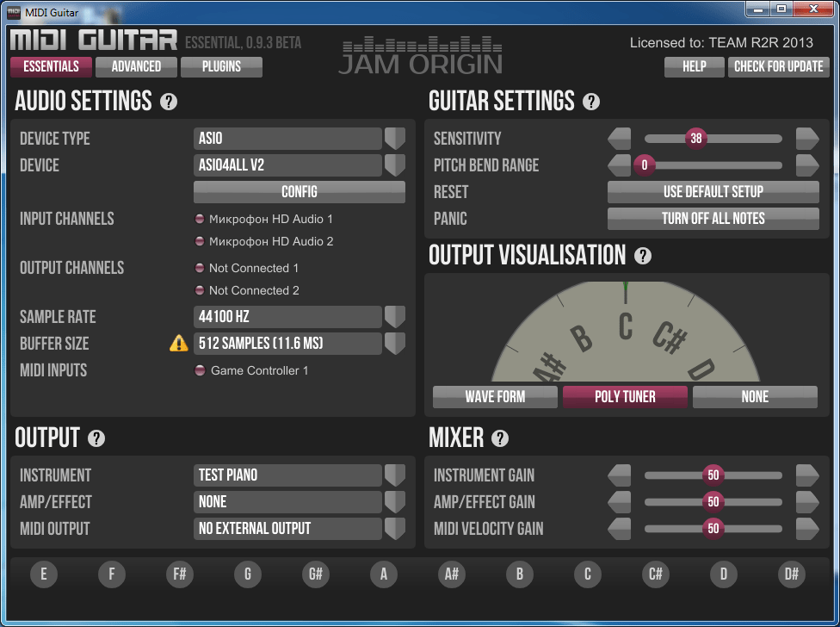Click the C# note circle
Screen dimensions: 840x627
pyautogui.click(x=656, y=574)
